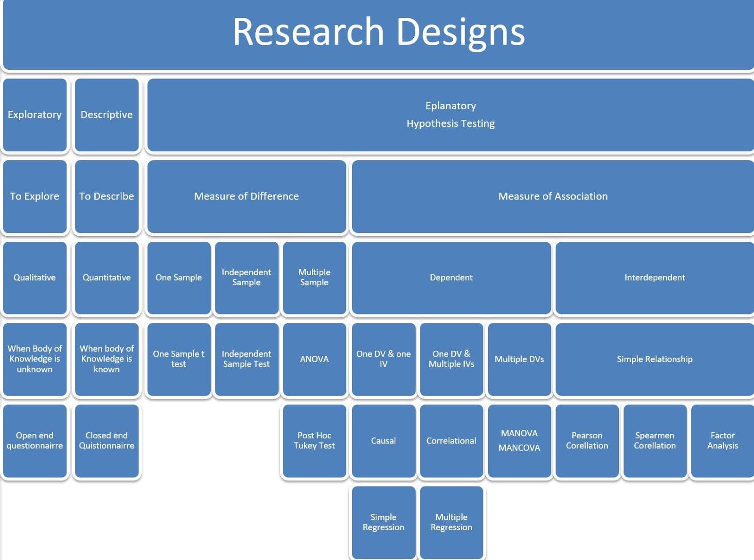Select the Independent Sample box

[x=246, y=278]
